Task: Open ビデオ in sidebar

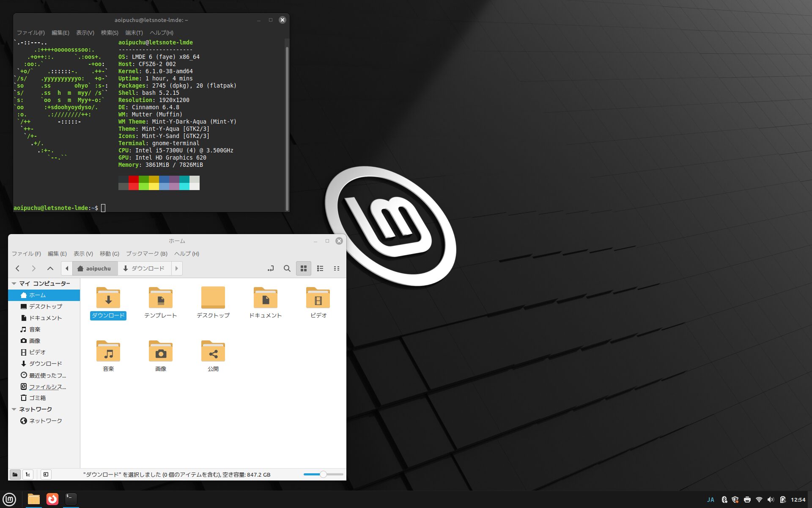Action: pos(44,352)
